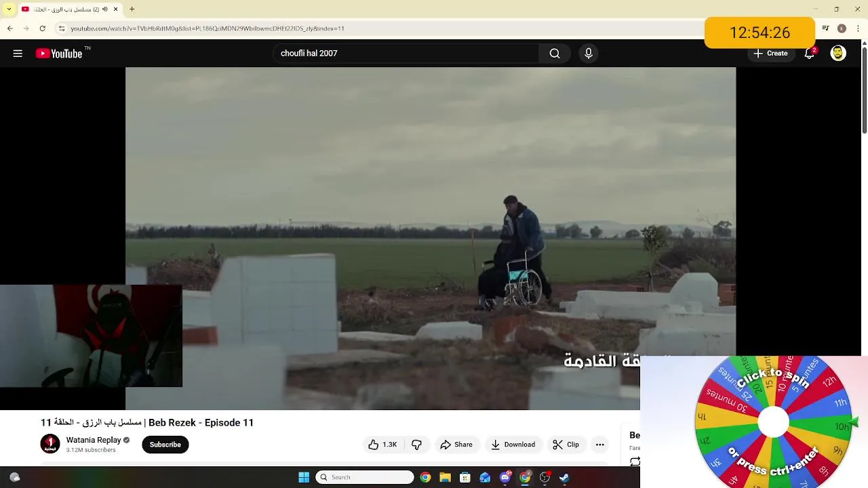Click the white center of spin wheel
The height and width of the screenshot is (488, 868).
tap(773, 423)
